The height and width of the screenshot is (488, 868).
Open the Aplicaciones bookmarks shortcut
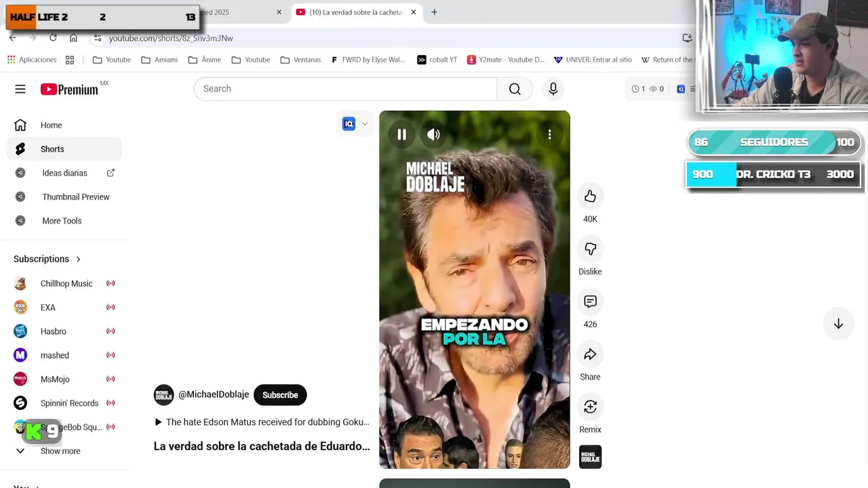pos(32,60)
